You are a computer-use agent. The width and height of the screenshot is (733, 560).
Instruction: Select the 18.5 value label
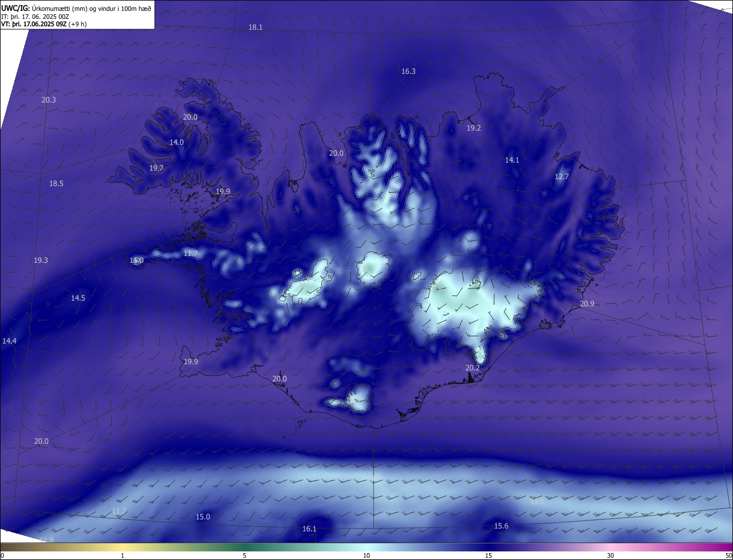click(x=56, y=184)
